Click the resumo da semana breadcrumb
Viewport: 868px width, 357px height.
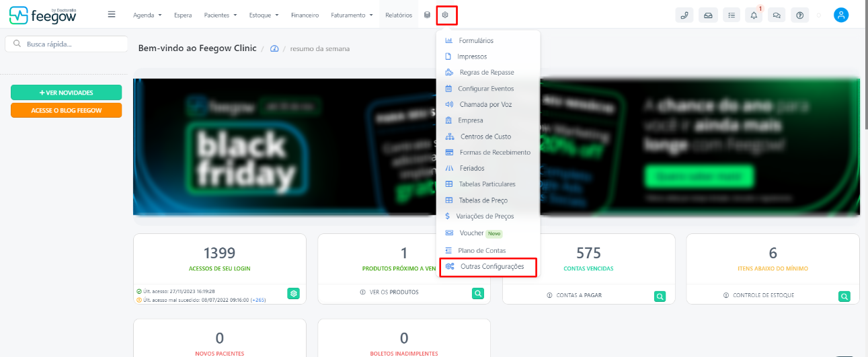pyautogui.click(x=320, y=49)
